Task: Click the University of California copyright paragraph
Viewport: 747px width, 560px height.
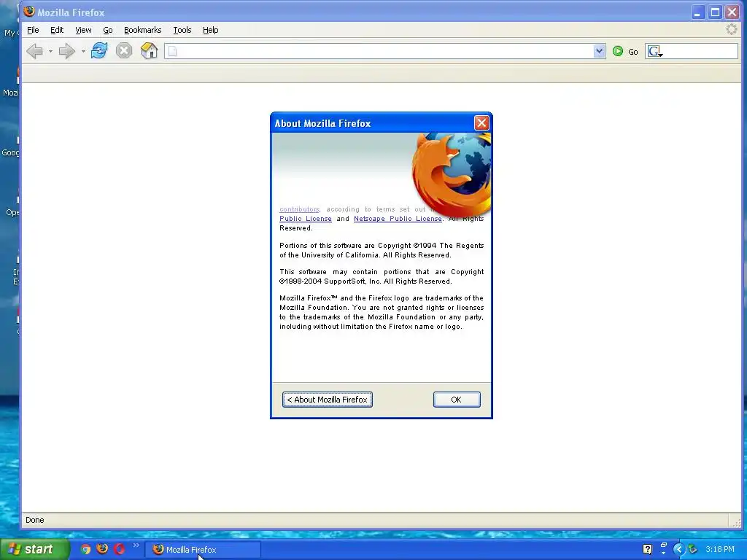Action: tap(382, 250)
